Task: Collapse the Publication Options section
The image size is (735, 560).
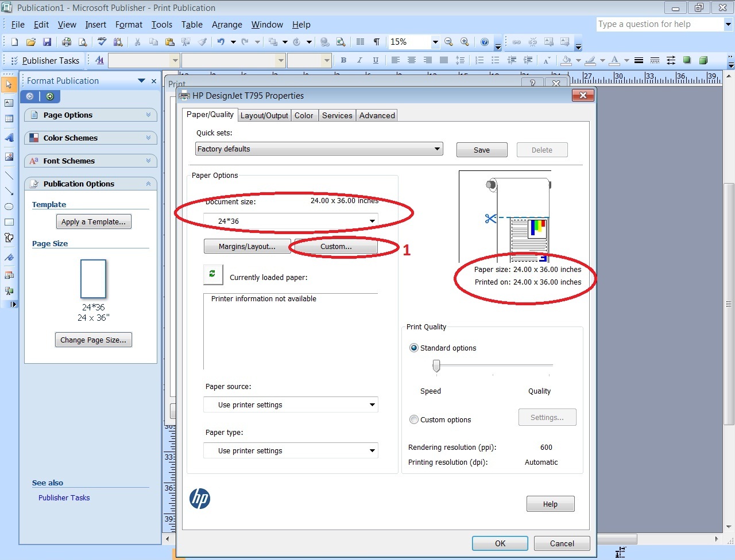Action: pos(91,184)
